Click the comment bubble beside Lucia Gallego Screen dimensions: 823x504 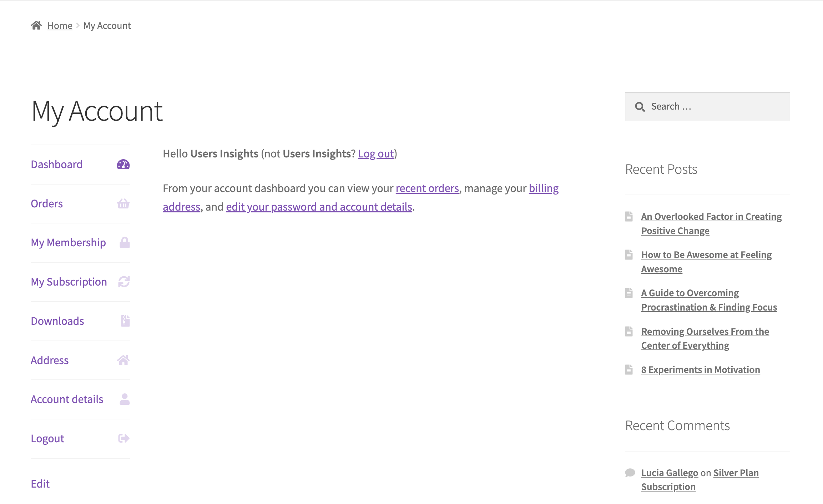pyautogui.click(x=630, y=473)
